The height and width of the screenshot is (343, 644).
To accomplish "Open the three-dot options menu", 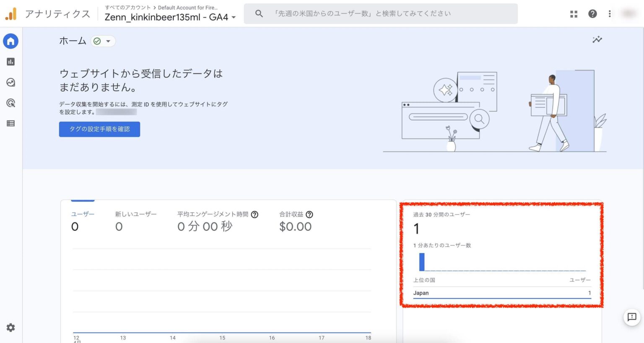I will [x=610, y=13].
